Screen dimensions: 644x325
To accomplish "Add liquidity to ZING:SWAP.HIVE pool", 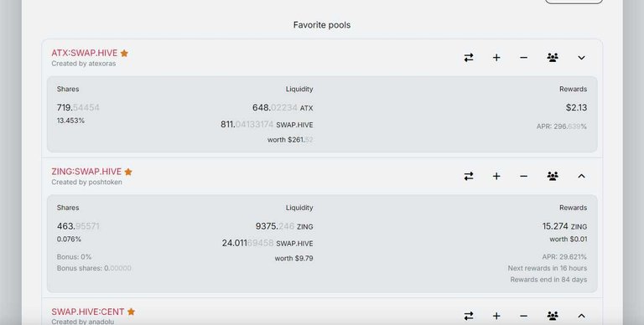I will [496, 176].
